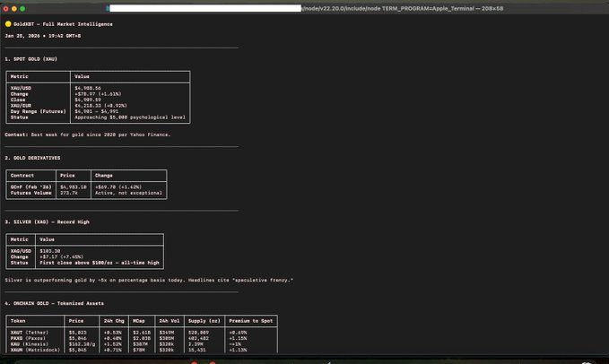Click 'Metric' header in silver table

click(x=20, y=239)
